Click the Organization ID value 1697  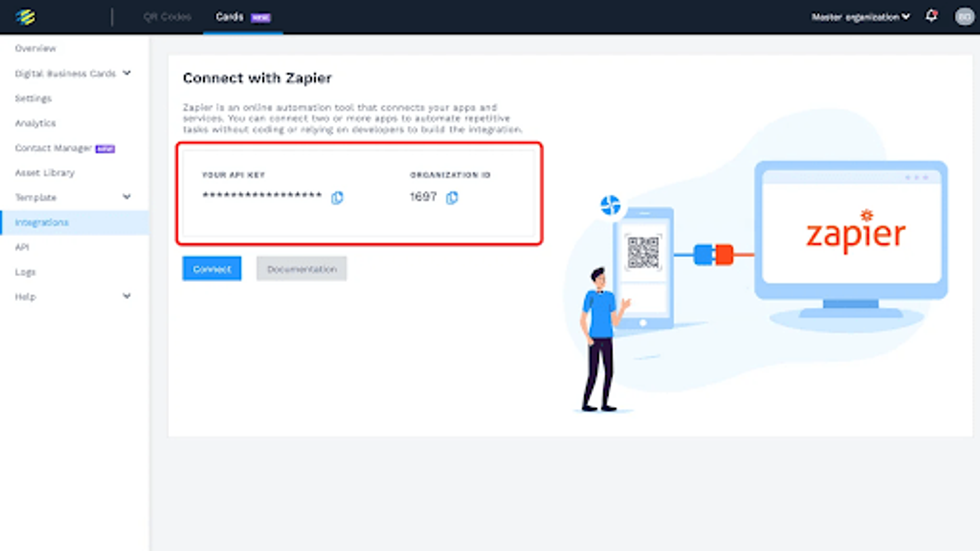click(423, 197)
